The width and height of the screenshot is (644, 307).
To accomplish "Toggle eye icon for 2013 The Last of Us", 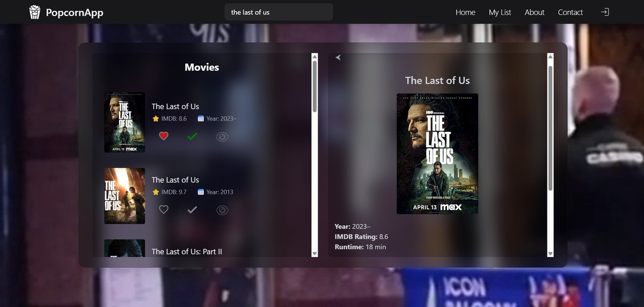I will click(x=222, y=210).
